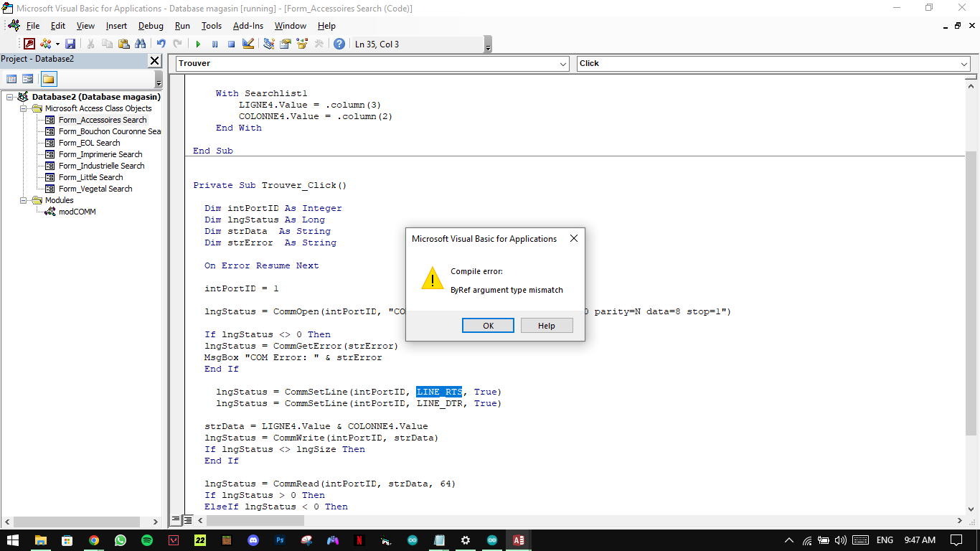Image resolution: width=980 pixels, height=551 pixels.
Task: Open the Insert menu
Action: (116, 26)
